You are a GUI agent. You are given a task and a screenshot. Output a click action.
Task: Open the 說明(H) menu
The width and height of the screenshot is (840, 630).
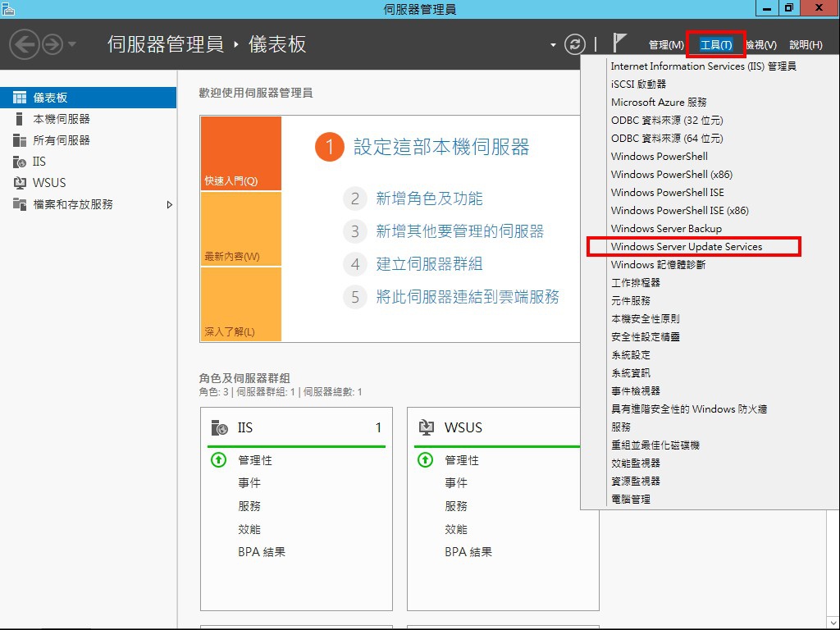[806, 45]
